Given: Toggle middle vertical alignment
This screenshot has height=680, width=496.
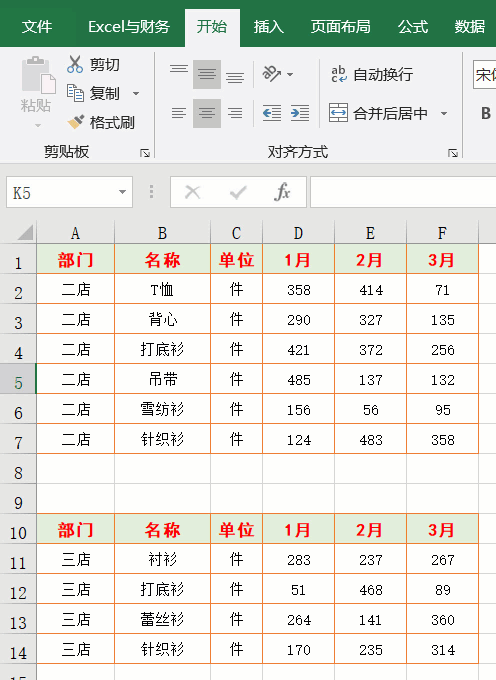Looking at the screenshot, I should (207, 75).
